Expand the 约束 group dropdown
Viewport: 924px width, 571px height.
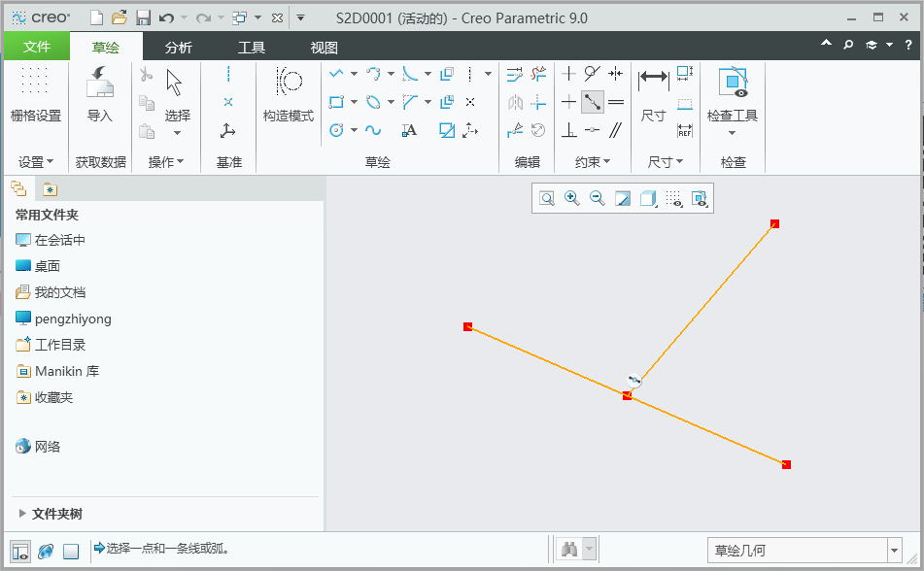(593, 162)
